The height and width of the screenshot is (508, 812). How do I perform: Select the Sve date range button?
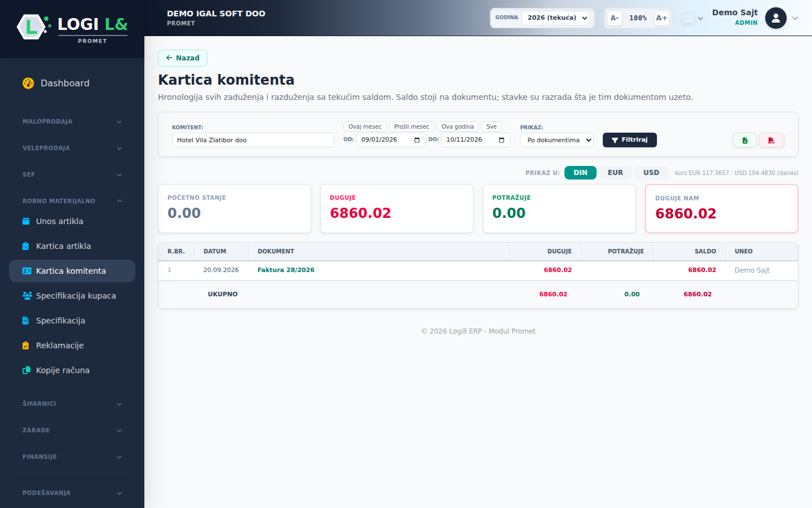click(x=491, y=126)
